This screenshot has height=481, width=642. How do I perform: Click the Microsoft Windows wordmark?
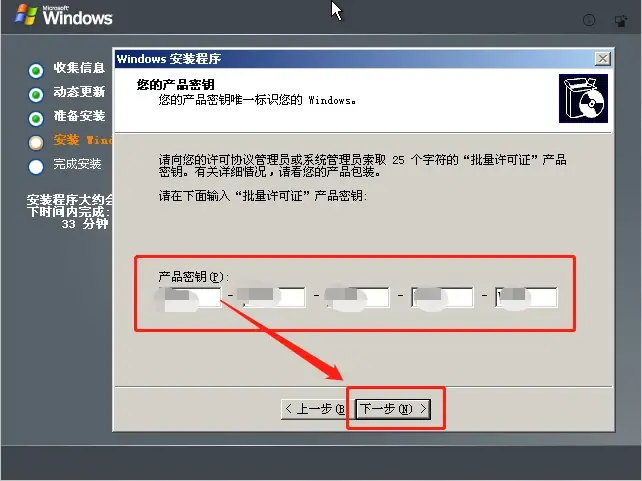click(x=77, y=16)
